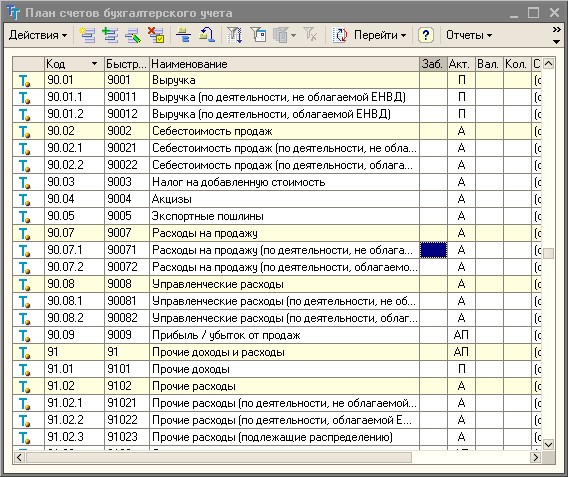Screen dimensions: 568x477
Task: Click the Disable filter icon
Action: (x=310, y=35)
